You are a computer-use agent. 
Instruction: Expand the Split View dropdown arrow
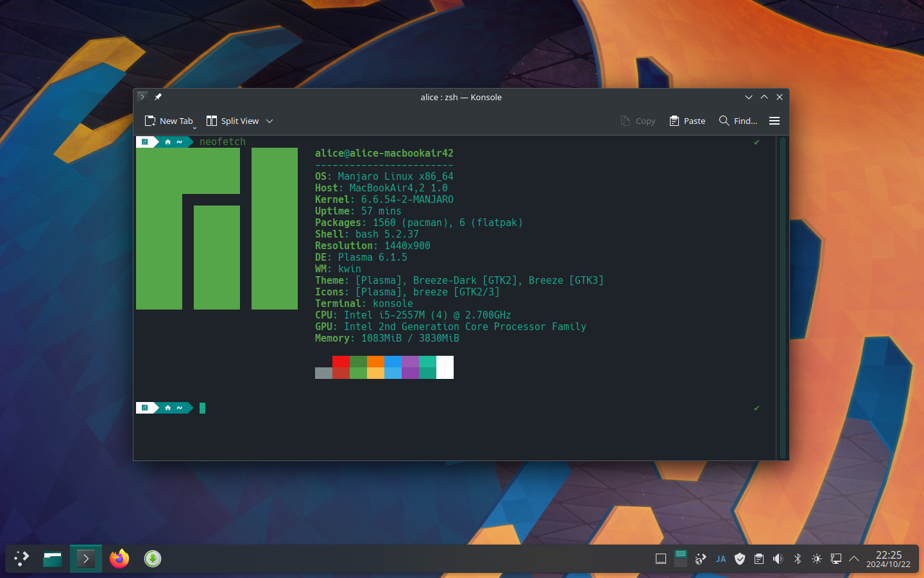coord(269,121)
